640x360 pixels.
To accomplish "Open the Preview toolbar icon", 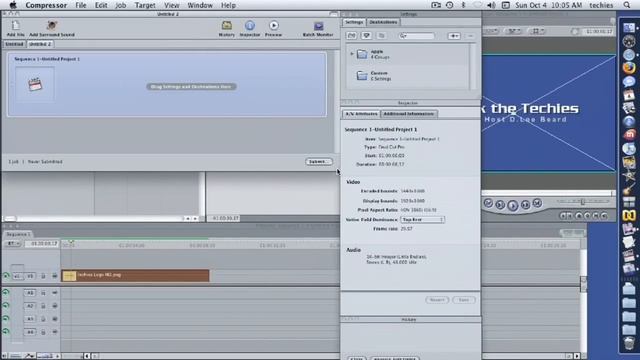I will [273, 26].
